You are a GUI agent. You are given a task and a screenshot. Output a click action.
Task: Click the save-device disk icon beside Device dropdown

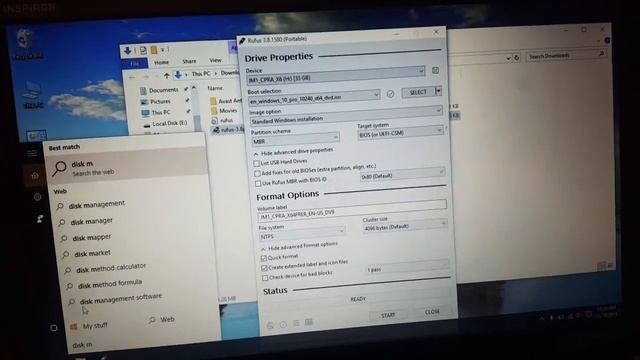click(436, 71)
